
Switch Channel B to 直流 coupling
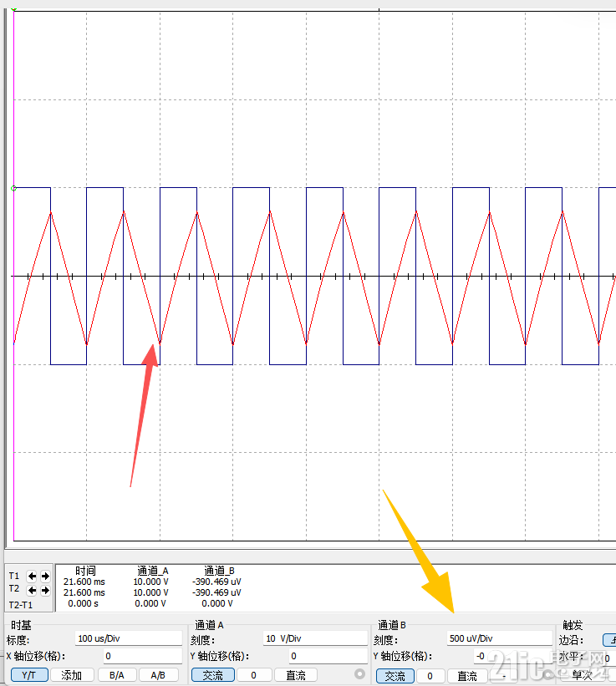tap(466, 676)
